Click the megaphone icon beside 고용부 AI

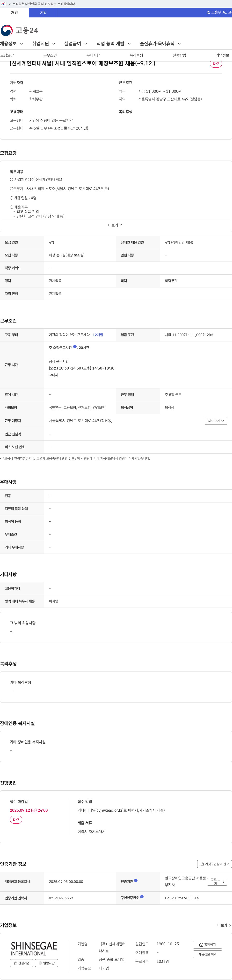[209, 13]
